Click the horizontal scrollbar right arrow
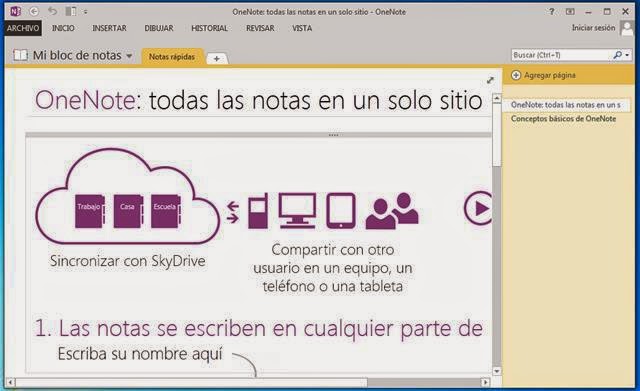 [485, 382]
